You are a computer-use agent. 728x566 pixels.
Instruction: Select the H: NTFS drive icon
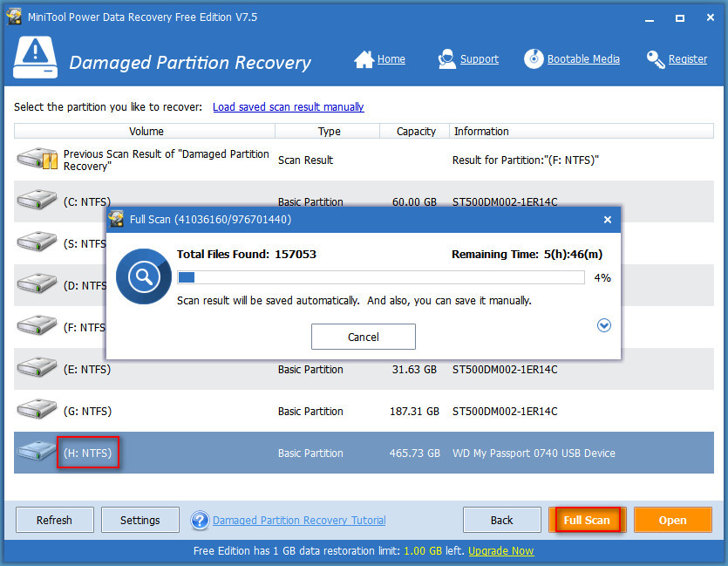(37, 450)
